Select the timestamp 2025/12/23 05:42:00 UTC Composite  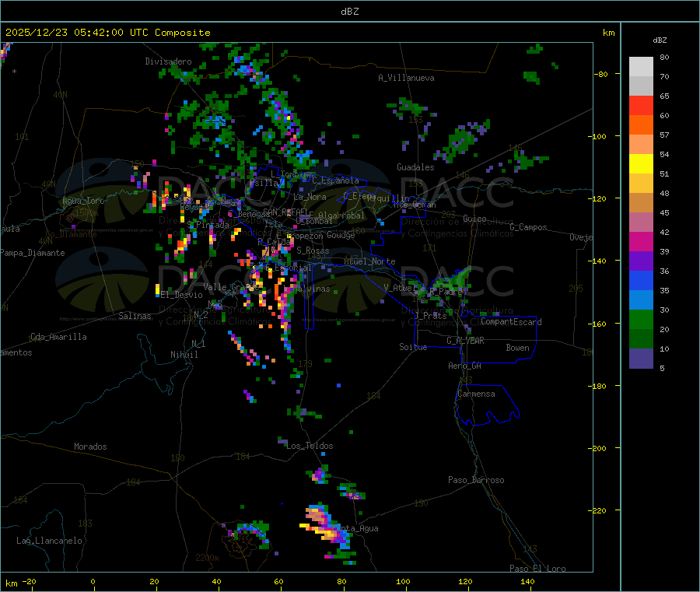click(x=107, y=33)
